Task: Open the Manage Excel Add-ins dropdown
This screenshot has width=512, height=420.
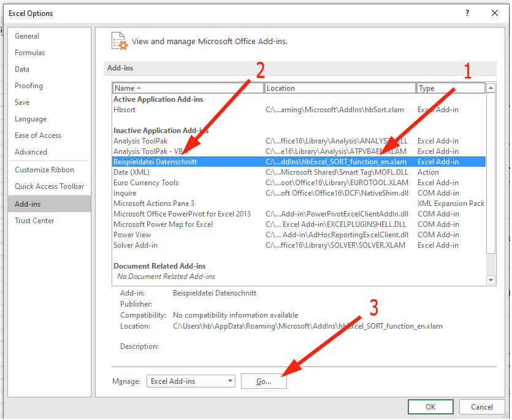Action: point(191,381)
